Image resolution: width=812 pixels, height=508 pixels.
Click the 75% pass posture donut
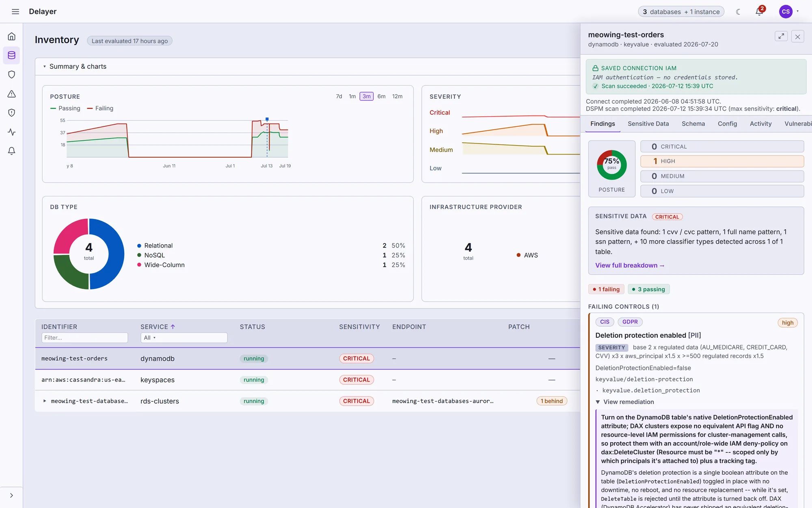611,165
